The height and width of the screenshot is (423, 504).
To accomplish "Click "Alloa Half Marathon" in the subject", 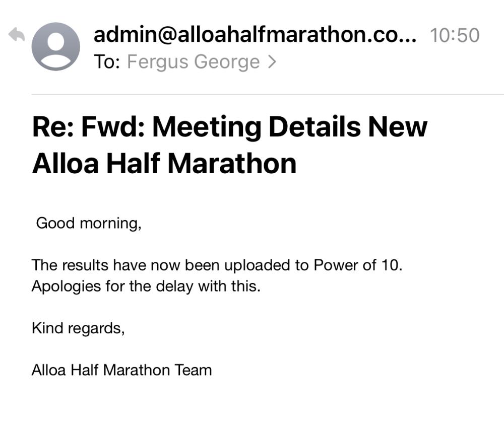I will point(164,164).
